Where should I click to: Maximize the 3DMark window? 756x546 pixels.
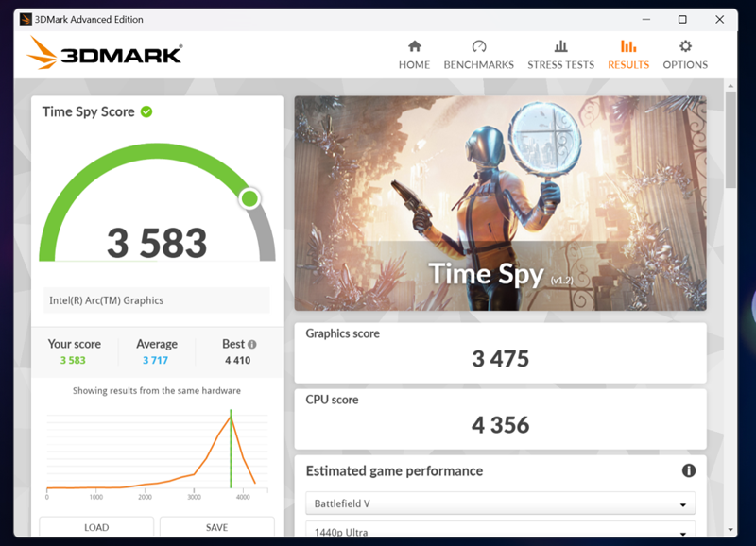pos(682,19)
